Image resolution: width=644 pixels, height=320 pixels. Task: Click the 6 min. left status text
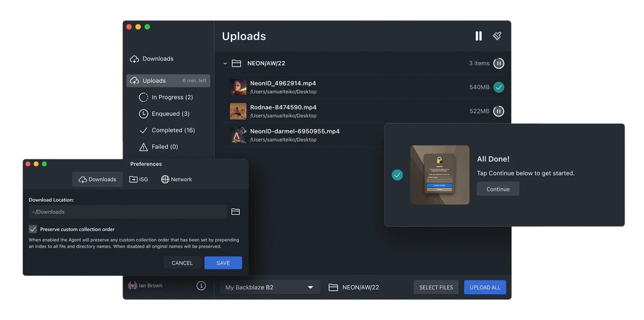point(194,81)
